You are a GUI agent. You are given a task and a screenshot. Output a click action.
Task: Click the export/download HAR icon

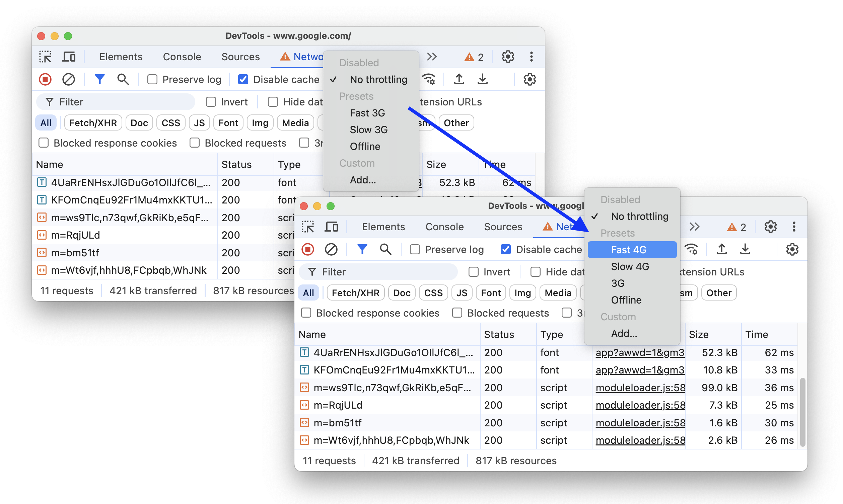pyautogui.click(x=746, y=250)
